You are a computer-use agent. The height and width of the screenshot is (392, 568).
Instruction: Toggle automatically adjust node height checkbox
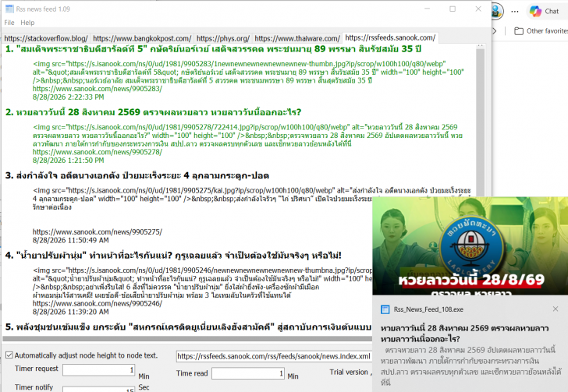click(x=9, y=355)
